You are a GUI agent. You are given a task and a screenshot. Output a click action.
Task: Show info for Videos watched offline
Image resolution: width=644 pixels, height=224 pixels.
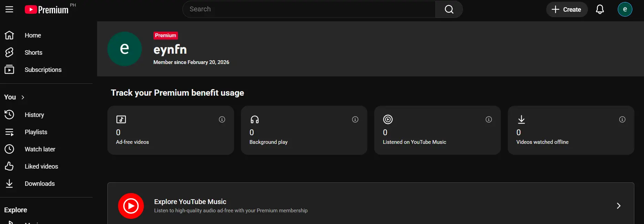pos(622,119)
